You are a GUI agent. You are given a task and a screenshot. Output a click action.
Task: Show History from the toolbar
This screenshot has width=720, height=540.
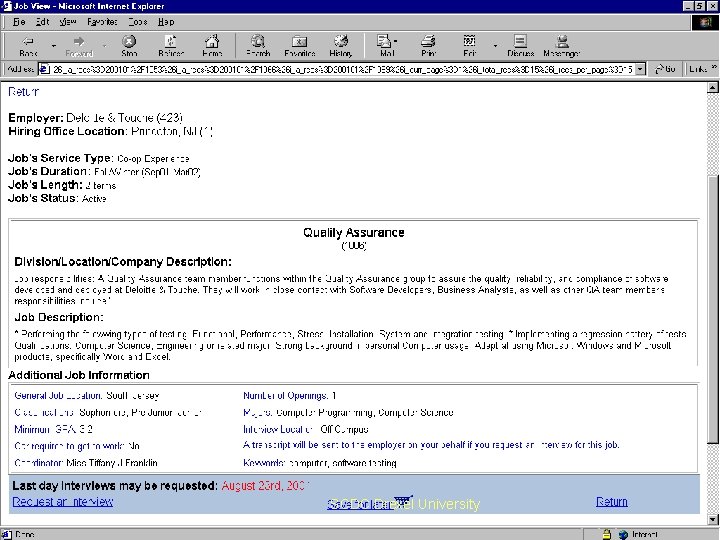coord(340,46)
